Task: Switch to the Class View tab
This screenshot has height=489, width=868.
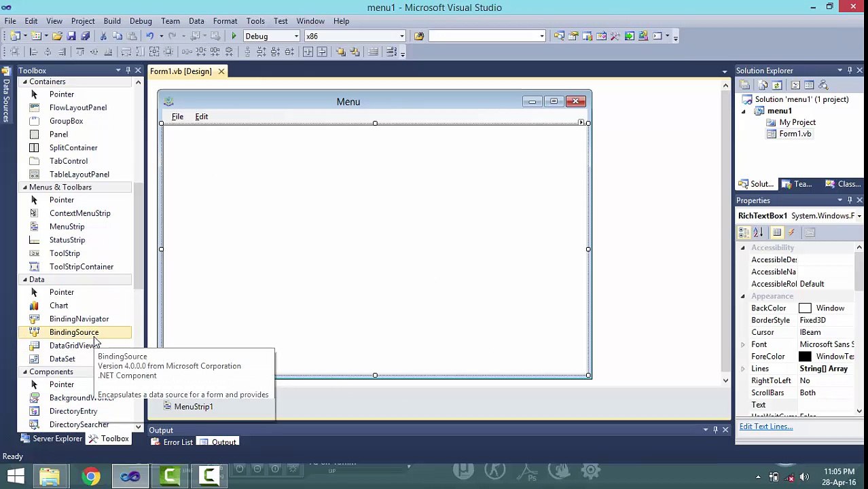Action: pyautogui.click(x=842, y=184)
